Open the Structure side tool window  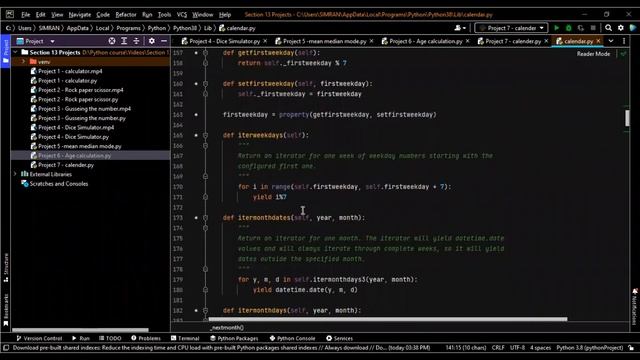(6, 267)
